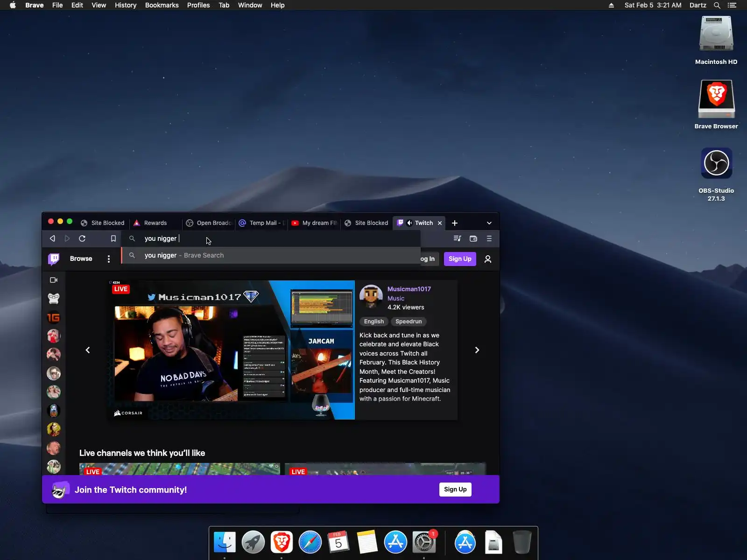Open the Browse link on Twitch
Viewport: 747px width, 560px height.
(x=81, y=259)
